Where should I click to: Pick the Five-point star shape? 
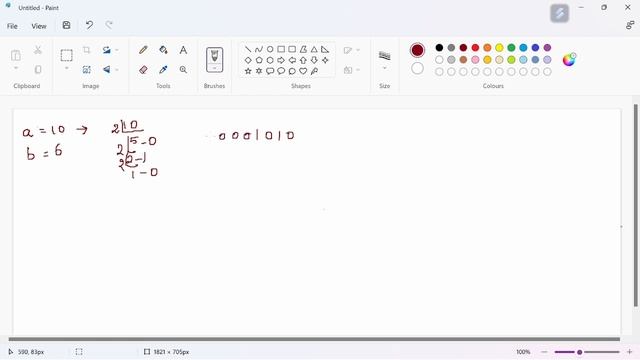[248, 71]
